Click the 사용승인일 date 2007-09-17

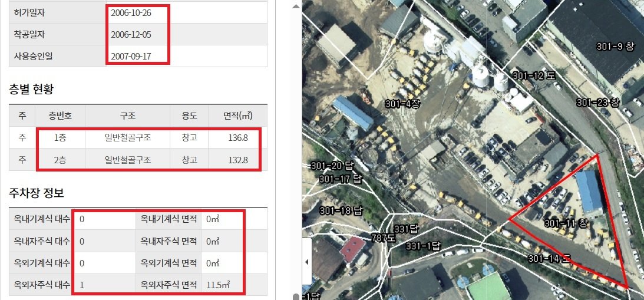pyautogui.click(x=131, y=57)
